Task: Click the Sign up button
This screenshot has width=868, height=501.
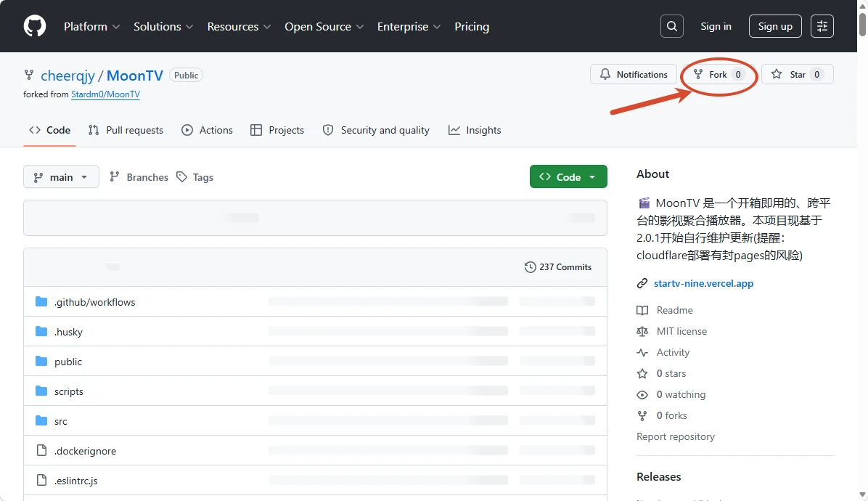Action: coord(775,26)
